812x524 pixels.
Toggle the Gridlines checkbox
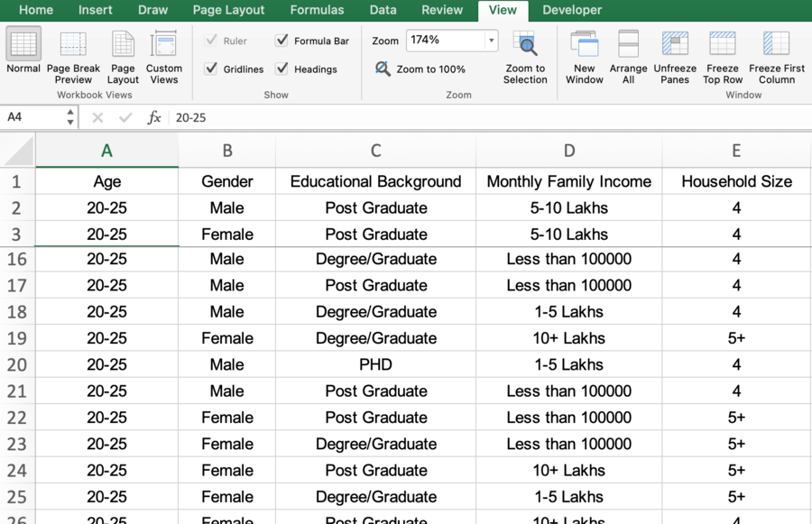(x=211, y=69)
